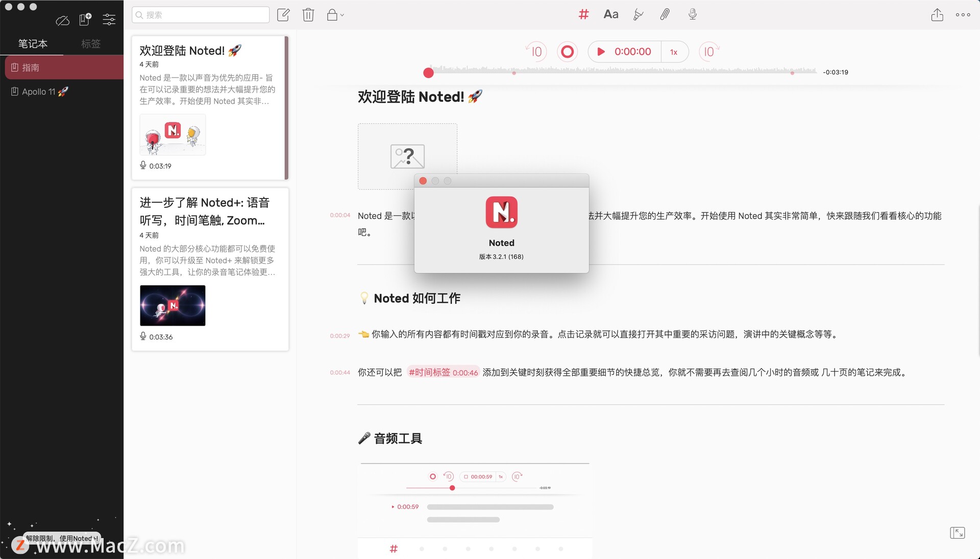The image size is (980, 559).
Task: Toggle the iCloud sync off icon
Action: [x=62, y=20]
